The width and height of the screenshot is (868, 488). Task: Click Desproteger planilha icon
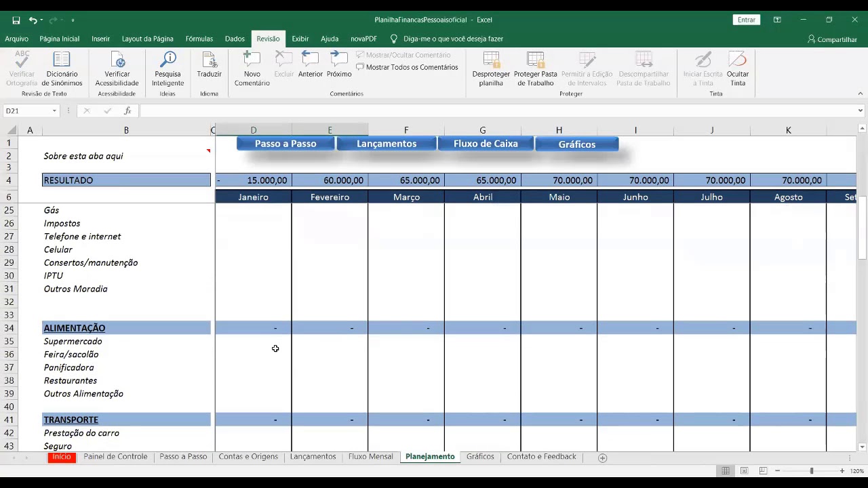491,69
